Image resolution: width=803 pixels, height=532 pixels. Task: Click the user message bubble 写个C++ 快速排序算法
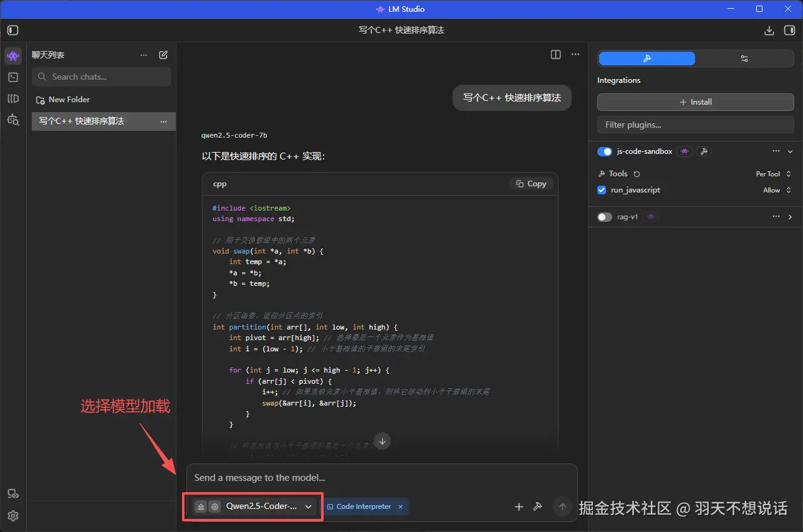pos(512,98)
